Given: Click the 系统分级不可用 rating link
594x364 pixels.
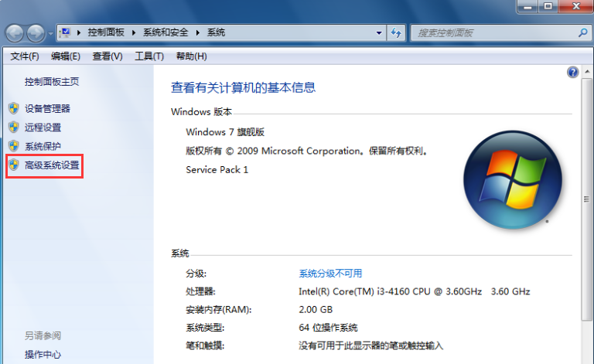Looking at the screenshot, I should pos(330,274).
